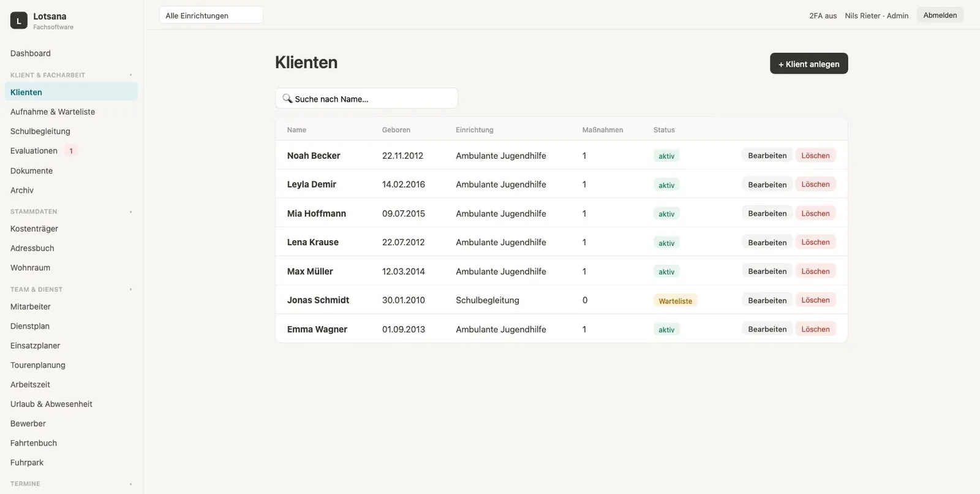Image resolution: width=980 pixels, height=494 pixels.
Task: Click Löschen for Leyla Demir
Action: point(815,184)
